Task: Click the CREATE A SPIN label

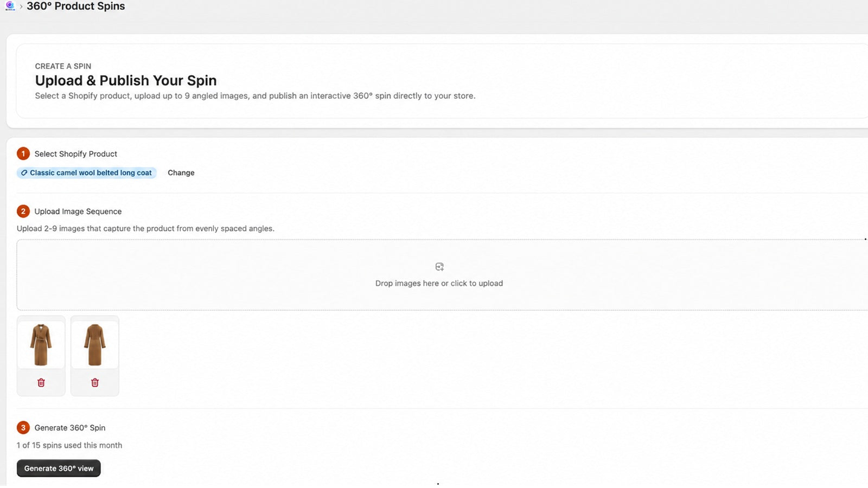Action: [x=63, y=66]
